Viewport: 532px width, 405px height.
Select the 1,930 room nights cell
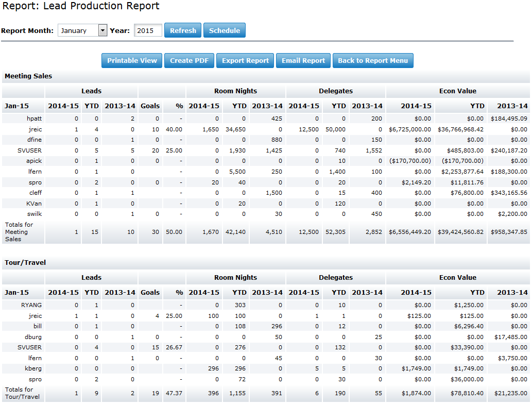coord(237,150)
